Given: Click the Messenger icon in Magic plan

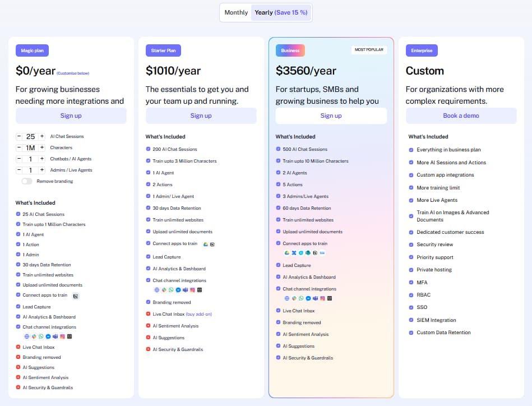Looking at the screenshot, I should click(48, 336).
